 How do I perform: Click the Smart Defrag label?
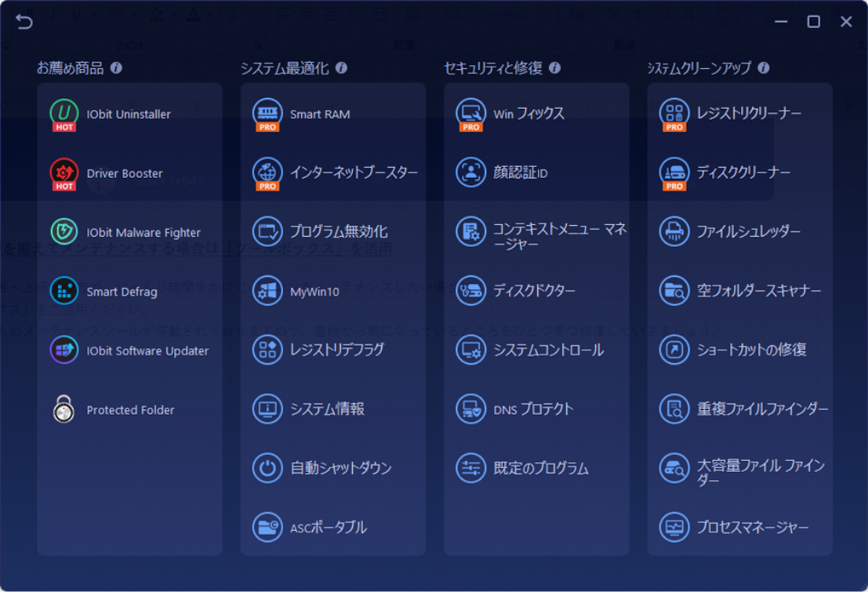pos(122,292)
